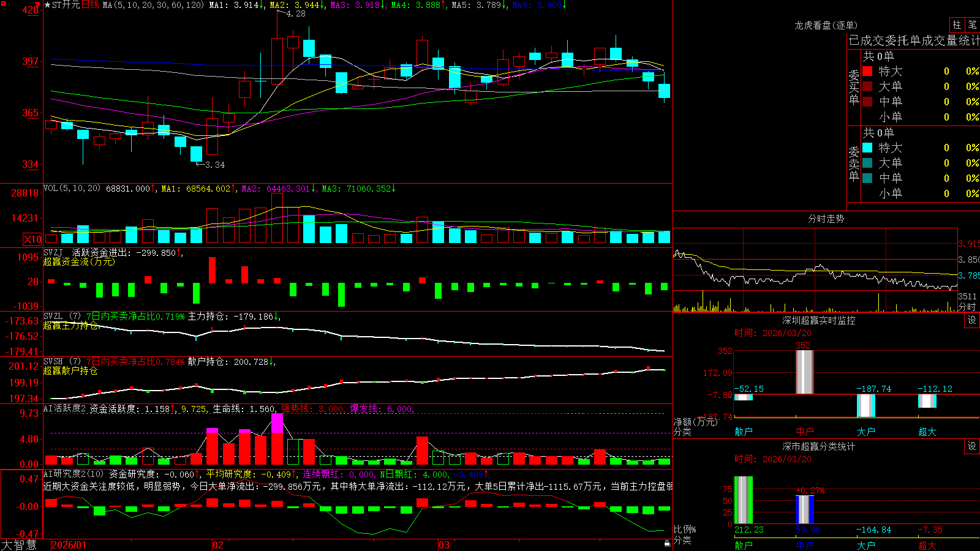Click the 大智慧 logo label
The width and height of the screenshot is (980, 551).
click(19, 545)
